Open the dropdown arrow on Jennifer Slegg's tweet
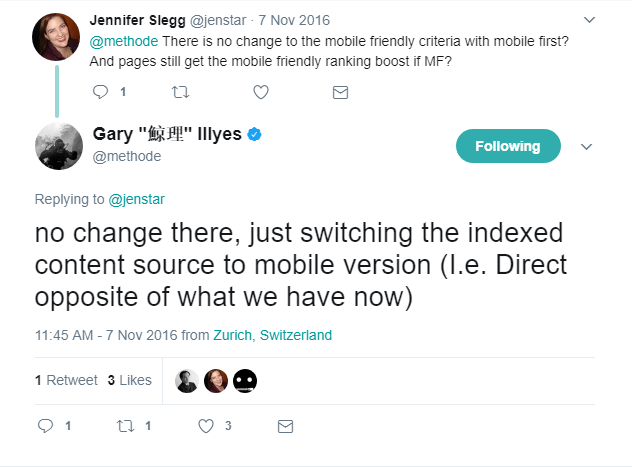 [x=589, y=20]
